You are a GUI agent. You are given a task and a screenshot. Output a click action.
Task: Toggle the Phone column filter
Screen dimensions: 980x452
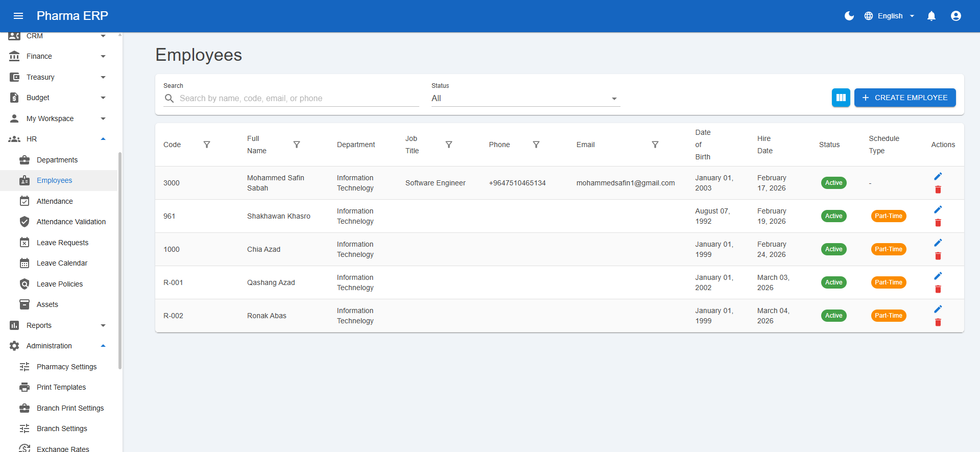[x=536, y=145]
